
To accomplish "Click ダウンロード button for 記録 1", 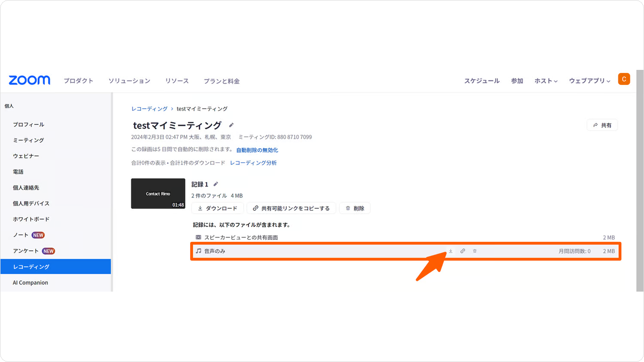I will 217,208.
